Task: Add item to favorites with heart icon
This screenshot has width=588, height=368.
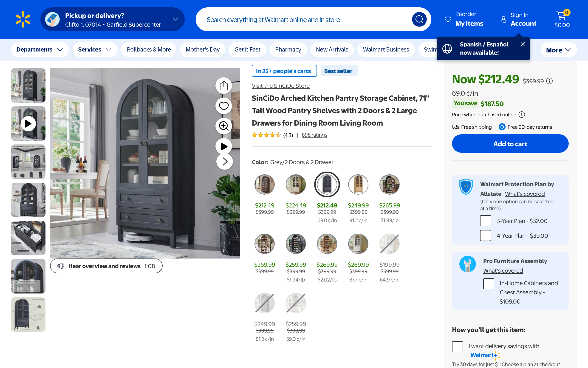Action: coord(224,106)
